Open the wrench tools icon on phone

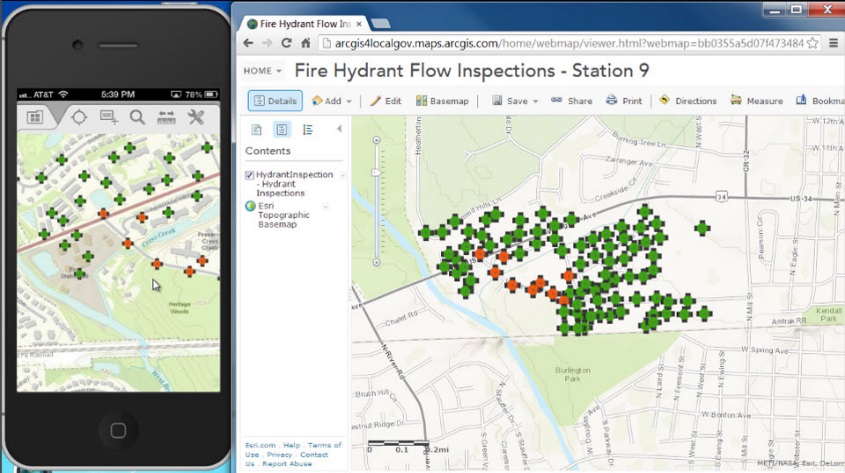pos(196,117)
